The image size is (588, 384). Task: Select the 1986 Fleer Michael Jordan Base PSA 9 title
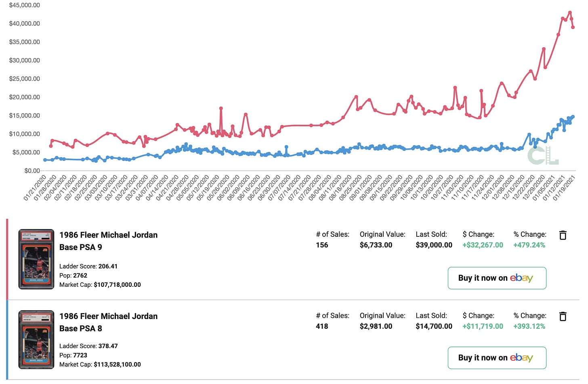pos(108,241)
